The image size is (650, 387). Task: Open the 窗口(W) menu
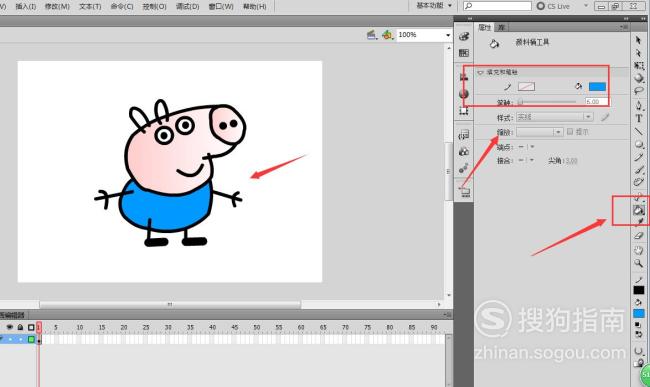(221, 7)
